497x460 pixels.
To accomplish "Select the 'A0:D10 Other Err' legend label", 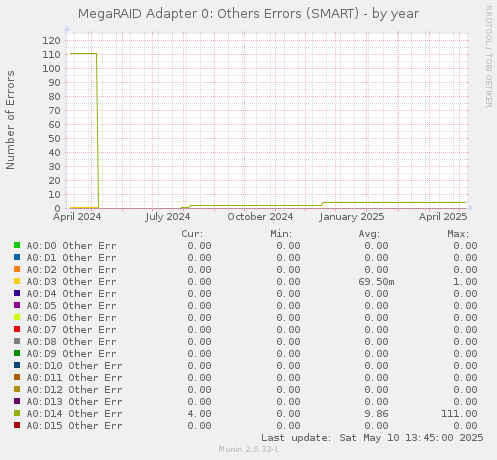I will pyautogui.click(x=74, y=366).
